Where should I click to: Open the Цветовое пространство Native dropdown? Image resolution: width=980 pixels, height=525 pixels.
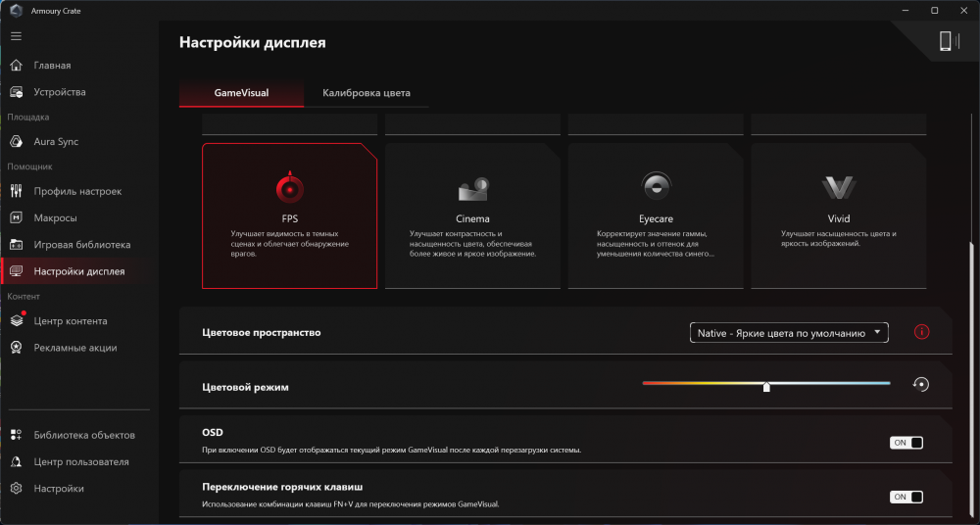[788, 333]
